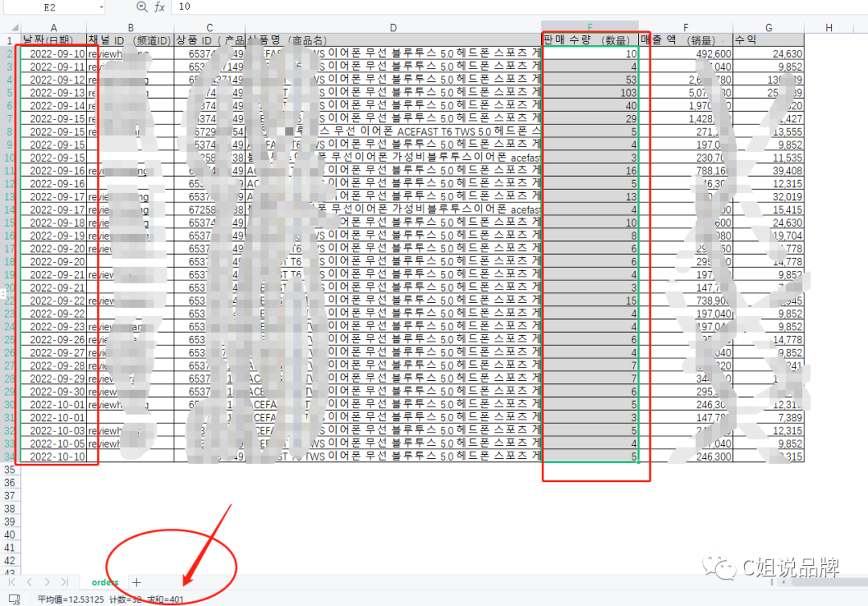The height and width of the screenshot is (606, 868).
Task: Select row 35 header
Action: pos(10,469)
